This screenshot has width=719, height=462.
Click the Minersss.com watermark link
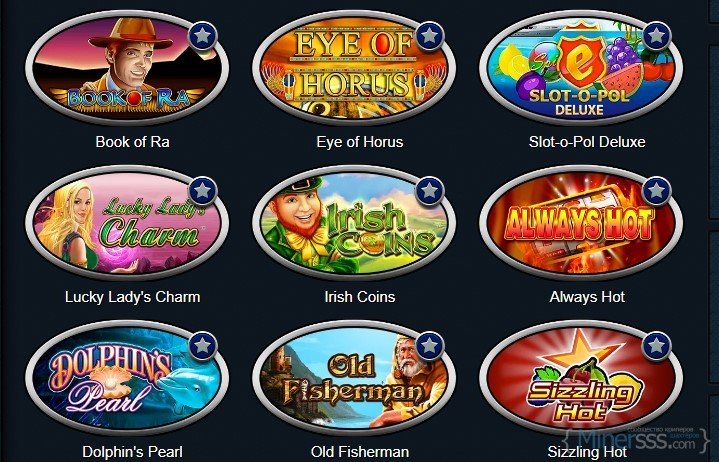pyautogui.click(x=637, y=440)
